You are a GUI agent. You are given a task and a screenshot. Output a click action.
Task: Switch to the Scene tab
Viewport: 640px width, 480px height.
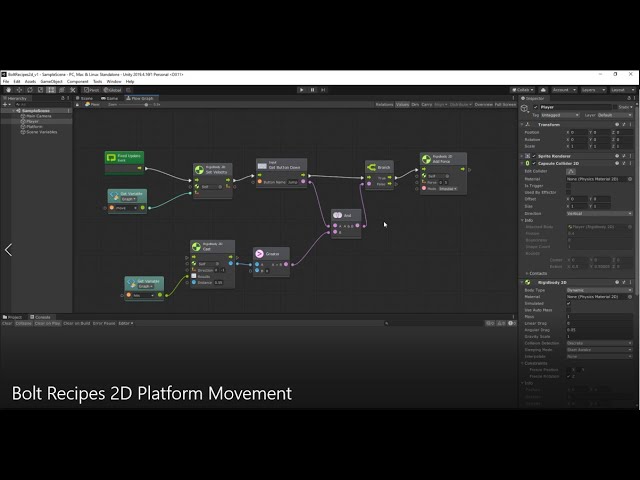(84, 98)
